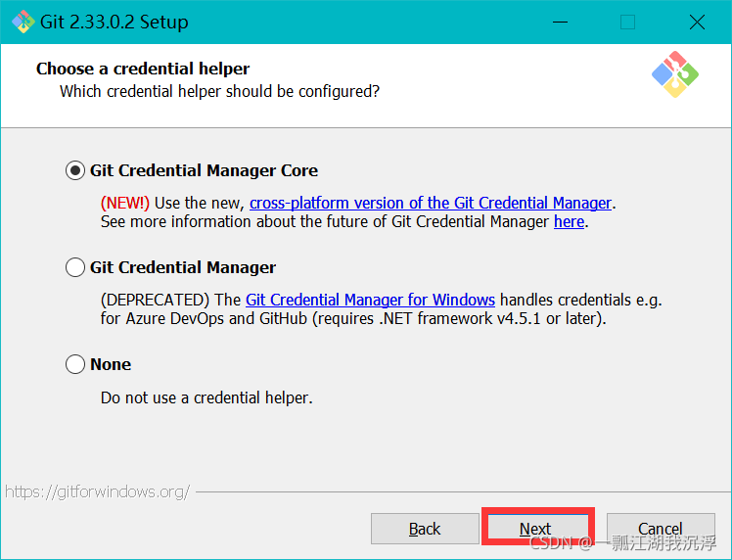The width and height of the screenshot is (732, 560).
Task: Click the Git logo in header
Action: pyautogui.click(x=675, y=74)
